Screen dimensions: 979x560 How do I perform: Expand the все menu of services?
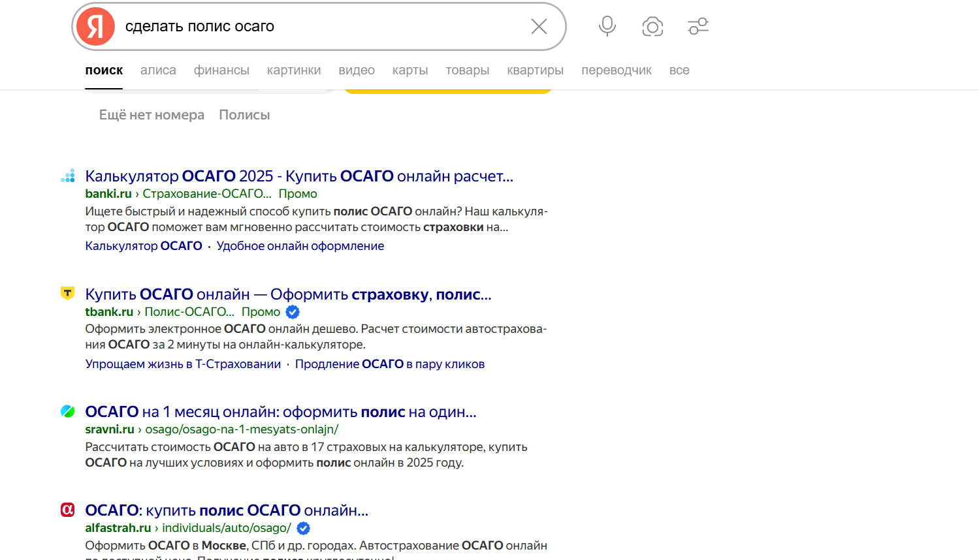point(679,70)
